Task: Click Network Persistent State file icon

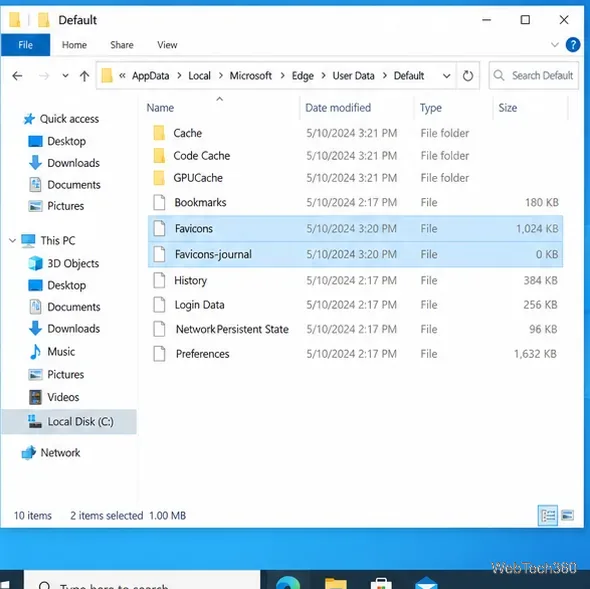Action: coord(159,329)
